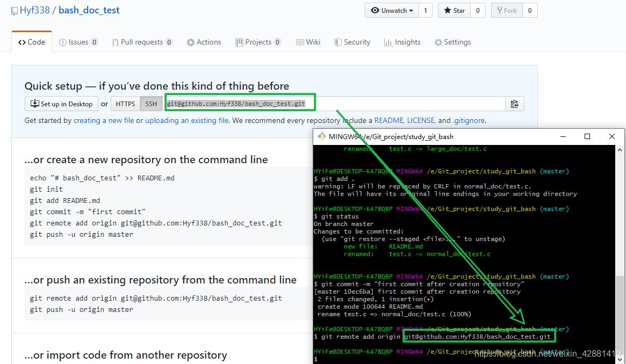Click the Issues tab icon
Viewport: 626px width, 364px height.
pos(63,42)
